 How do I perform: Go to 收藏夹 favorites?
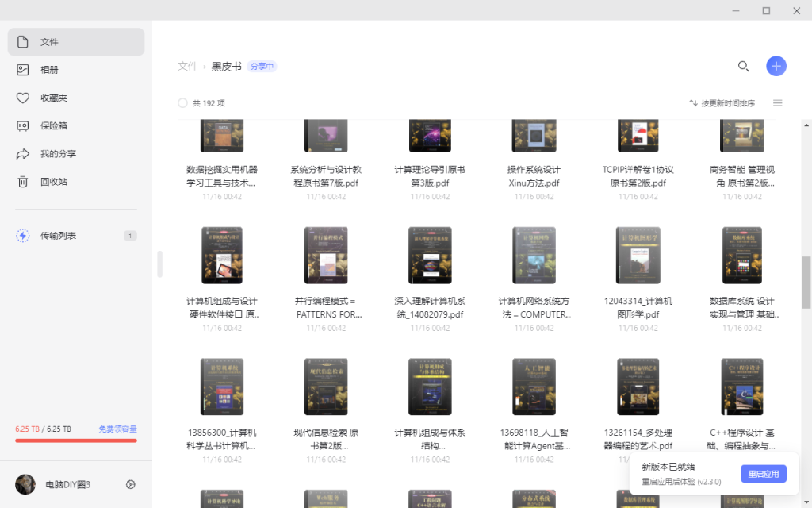point(76,98)
